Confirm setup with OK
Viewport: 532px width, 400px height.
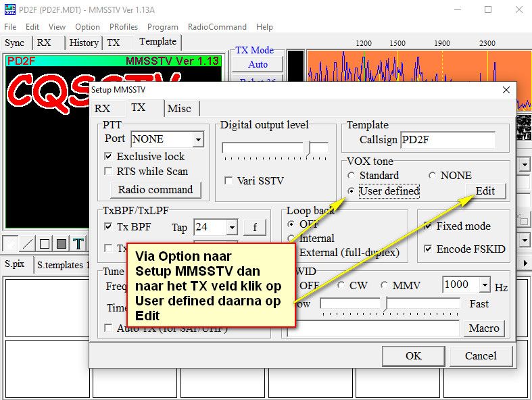click(x=413, y=356)
